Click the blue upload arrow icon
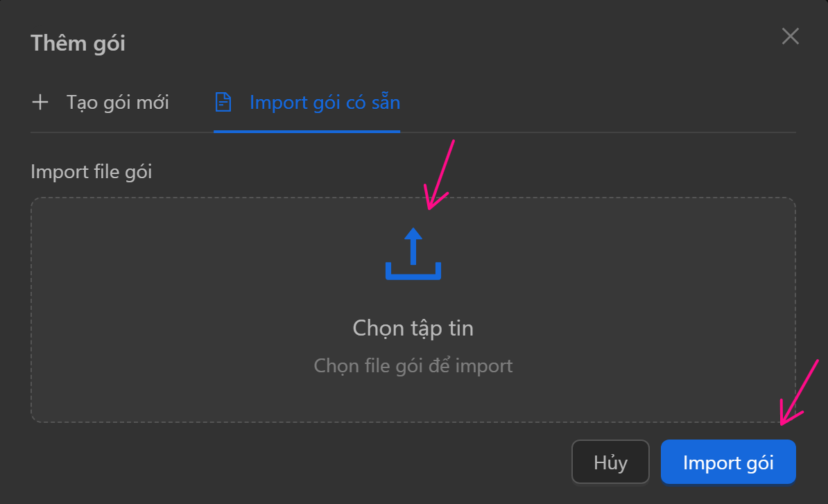The width and height of the screenshot is (828, 504). click(413, 254)
